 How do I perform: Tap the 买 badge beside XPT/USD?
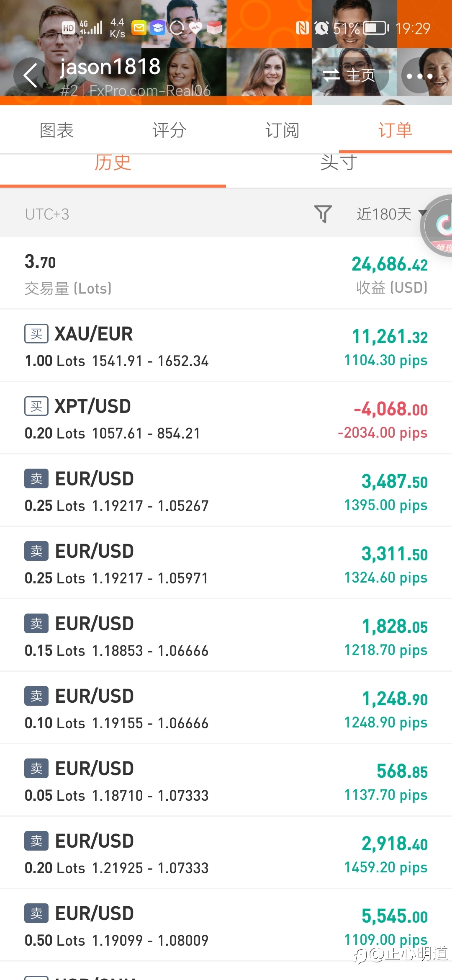tap(36, 406)
